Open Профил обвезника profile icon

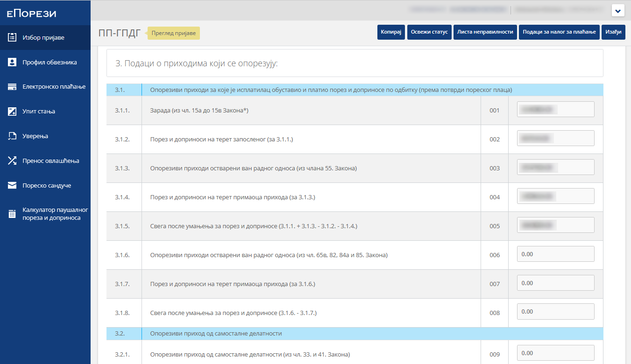coord(13,62)
